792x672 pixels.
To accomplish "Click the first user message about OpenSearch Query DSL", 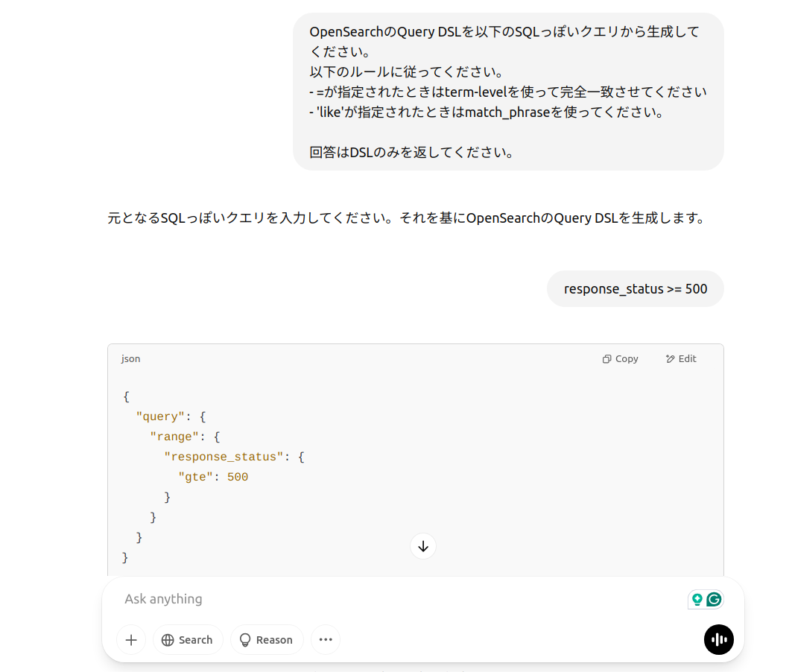I will click(x=508, y=92).
